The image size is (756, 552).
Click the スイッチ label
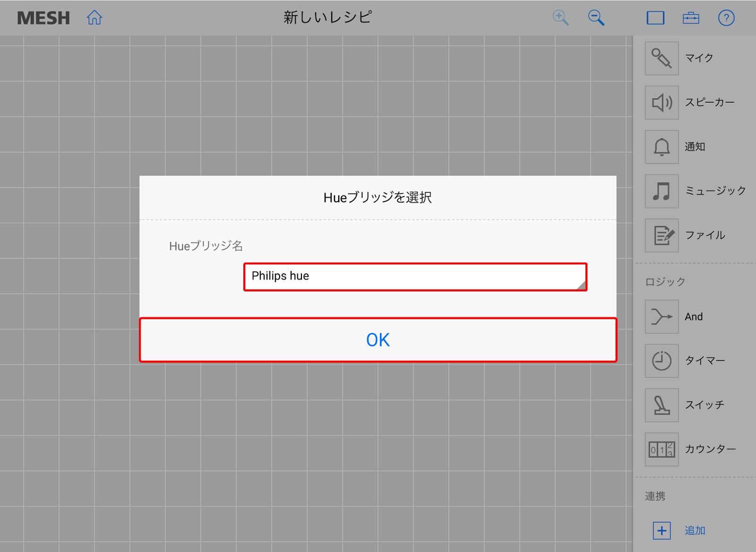coord(704,405)
